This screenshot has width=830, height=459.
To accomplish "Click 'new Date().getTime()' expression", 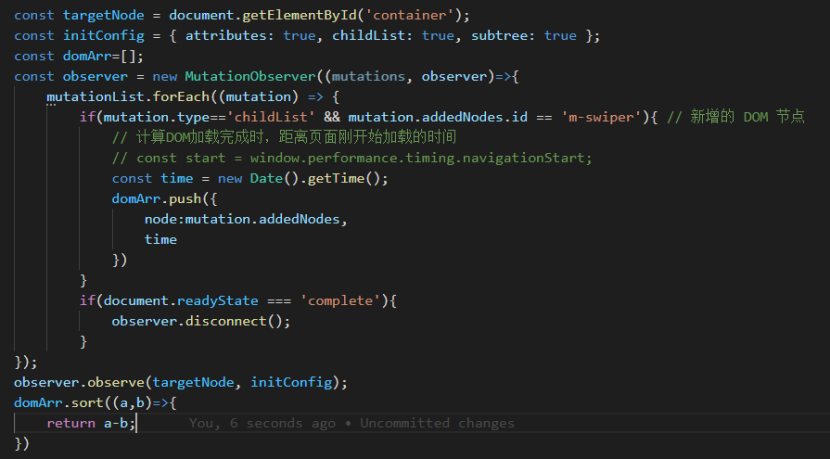I will tap(303, 178).
